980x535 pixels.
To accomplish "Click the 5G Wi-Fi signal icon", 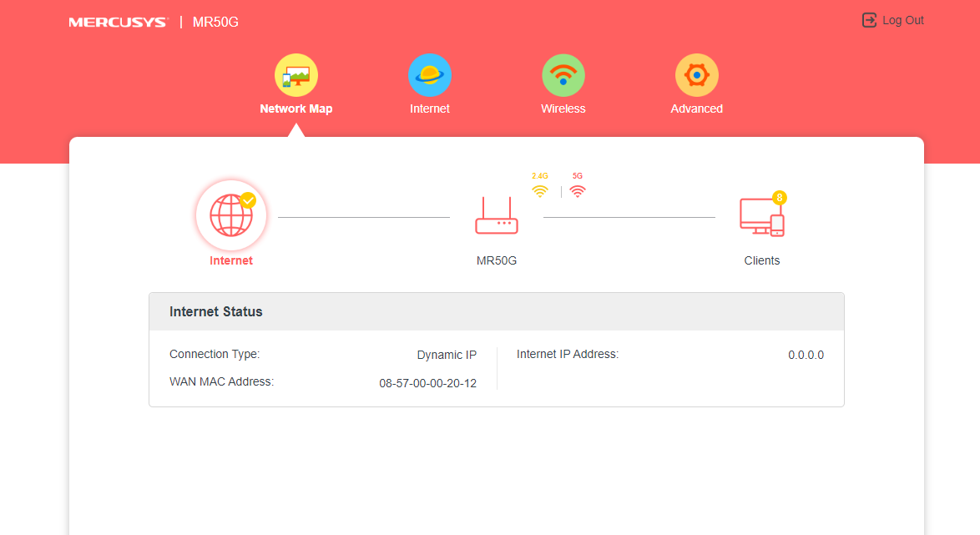I will point(578,191).
